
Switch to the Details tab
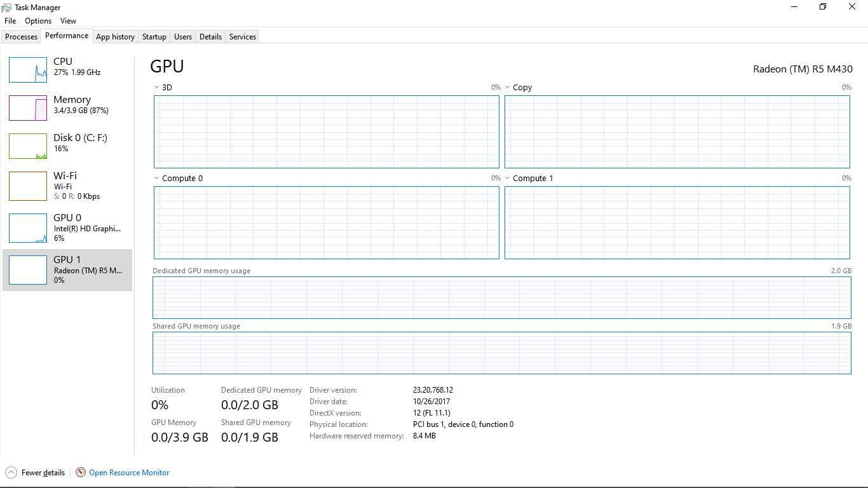pos(210,37)
